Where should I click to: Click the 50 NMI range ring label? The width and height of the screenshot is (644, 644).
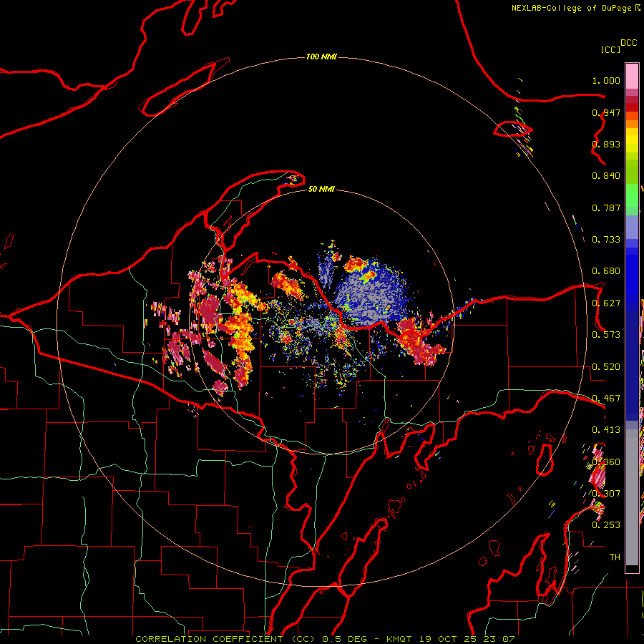point(321,190)
